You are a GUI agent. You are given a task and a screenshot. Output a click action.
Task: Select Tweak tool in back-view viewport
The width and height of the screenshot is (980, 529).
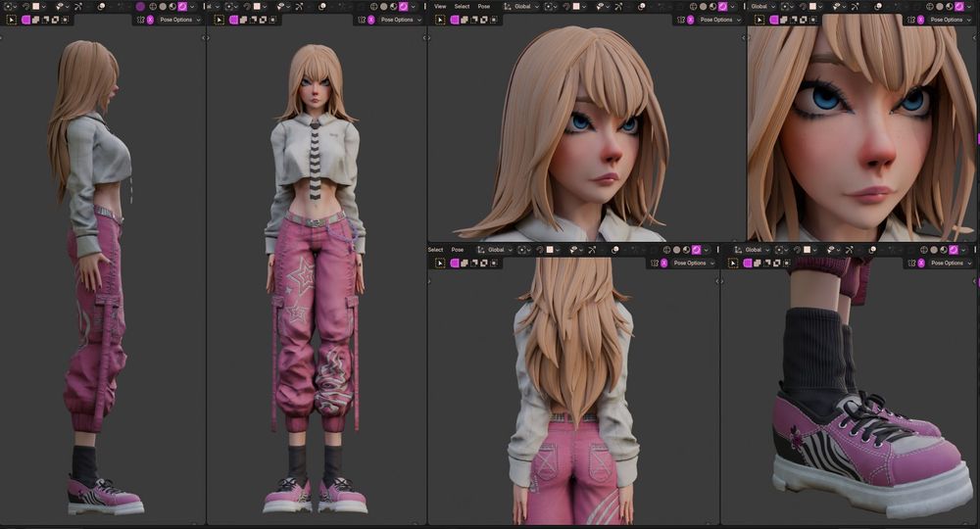tap(440, 263)
